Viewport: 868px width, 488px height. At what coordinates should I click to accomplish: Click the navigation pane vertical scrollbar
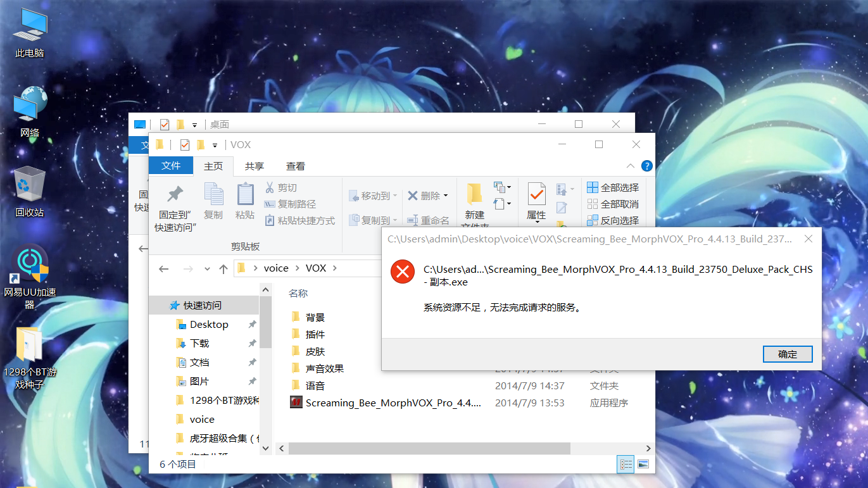[x=265, y=322]
